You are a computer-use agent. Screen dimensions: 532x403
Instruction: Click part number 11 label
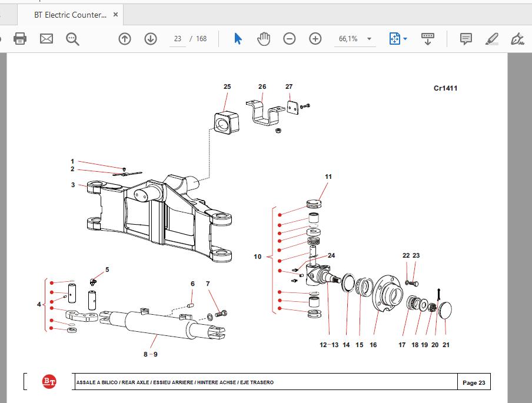pyautogui.click(x=328, y=176)
